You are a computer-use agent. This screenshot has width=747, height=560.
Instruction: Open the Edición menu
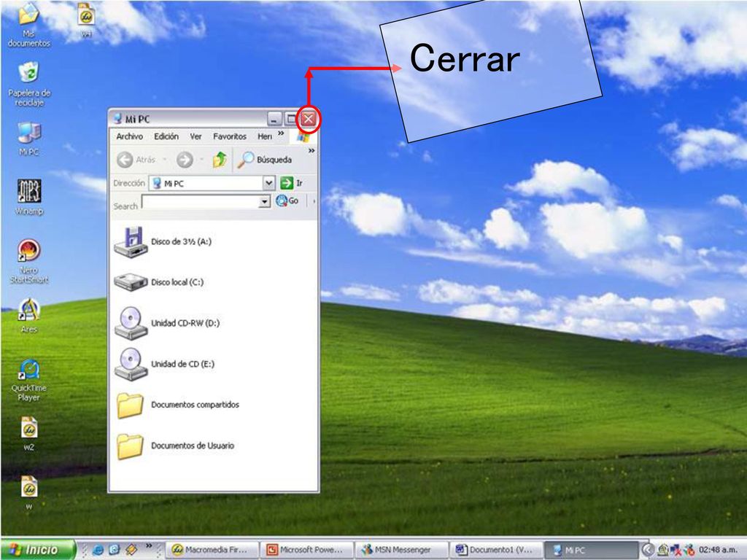[x=166, y=136]
